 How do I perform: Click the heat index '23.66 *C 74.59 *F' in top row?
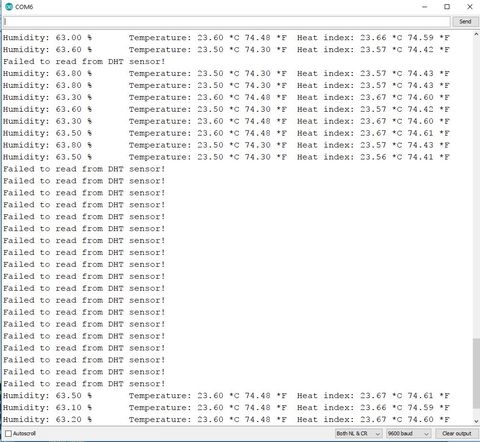(405, 38)
